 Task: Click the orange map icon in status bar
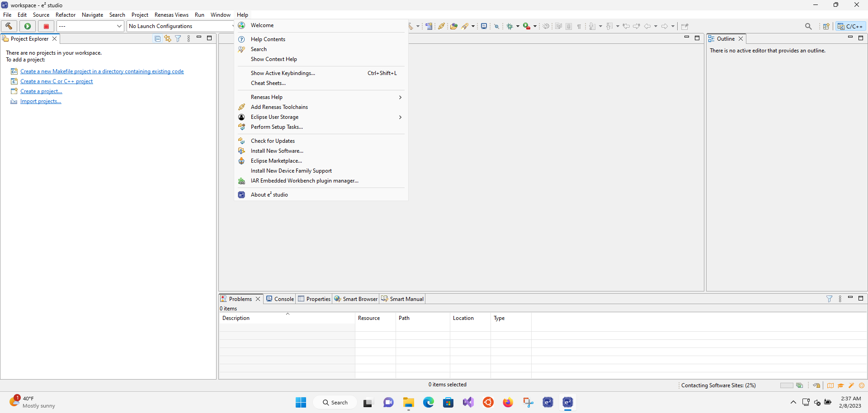(830, 385)
